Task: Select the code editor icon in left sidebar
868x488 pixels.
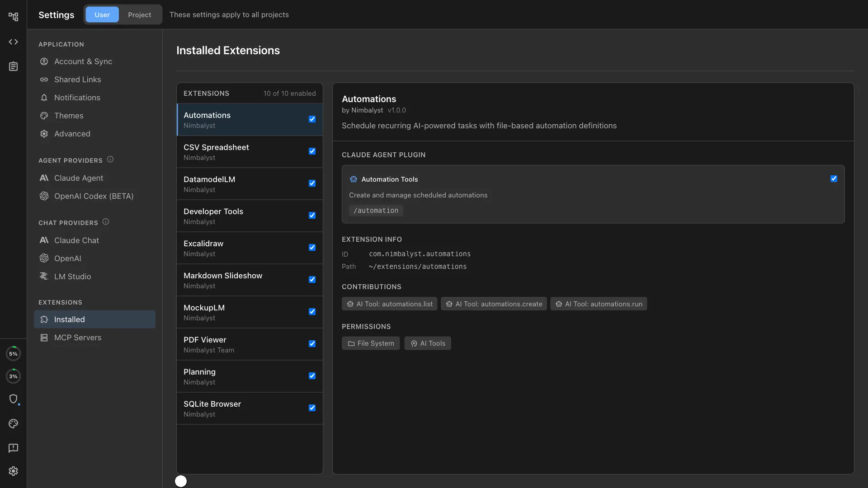Action: click(x=13, y=42)
